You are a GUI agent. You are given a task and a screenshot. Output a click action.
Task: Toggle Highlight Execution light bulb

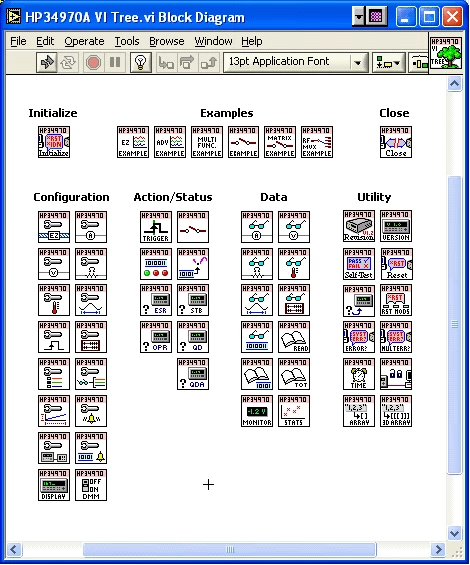140,63
